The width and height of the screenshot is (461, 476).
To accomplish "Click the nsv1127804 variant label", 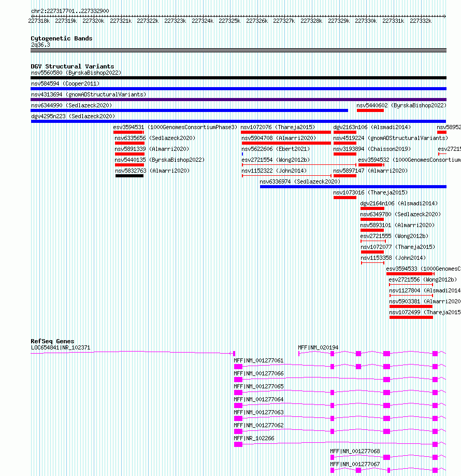I will (425, 291).
